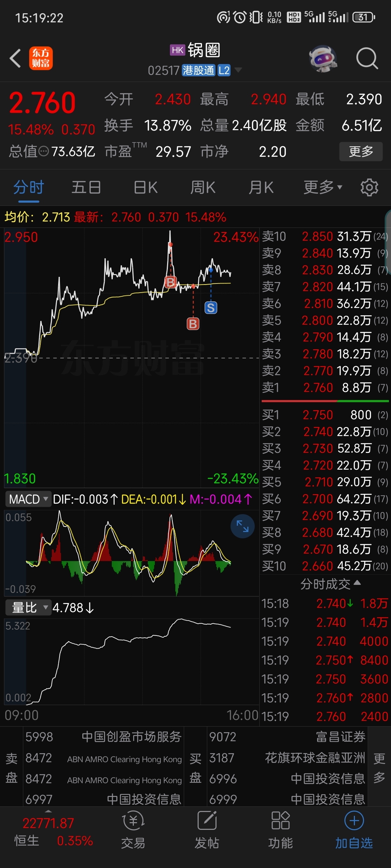The height and width of the screenshot is (868, 391).
Task: Open the MACD indicator dropdown
Action: (28, 499)
